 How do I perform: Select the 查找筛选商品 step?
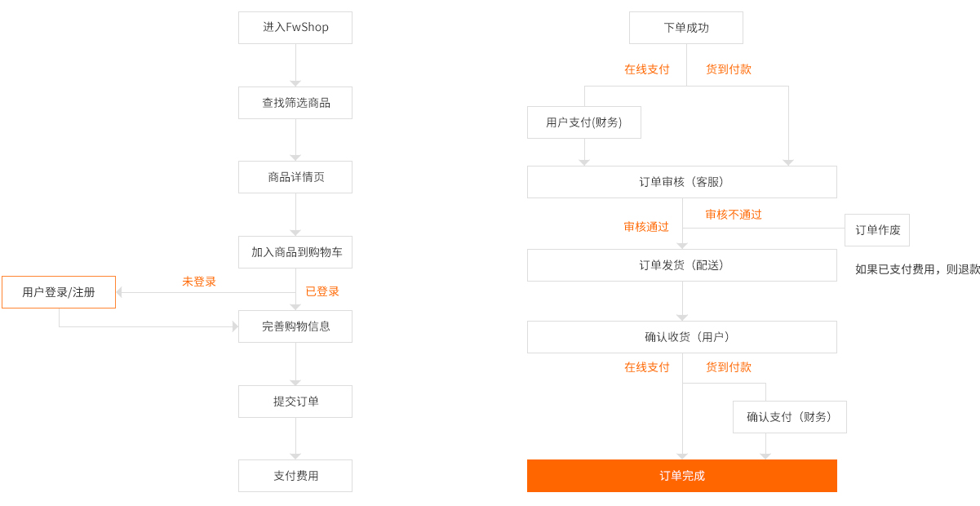(295, 103)
